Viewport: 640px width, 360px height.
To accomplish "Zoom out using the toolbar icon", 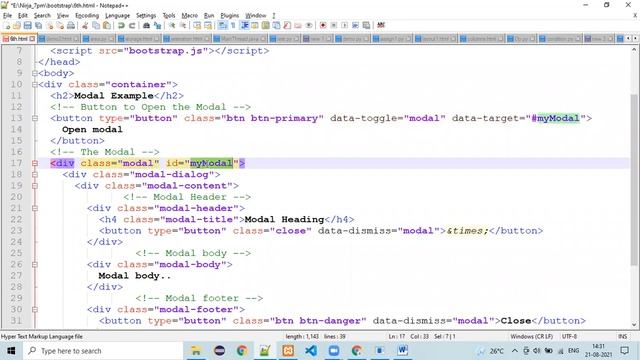I will tap(183, 25).
